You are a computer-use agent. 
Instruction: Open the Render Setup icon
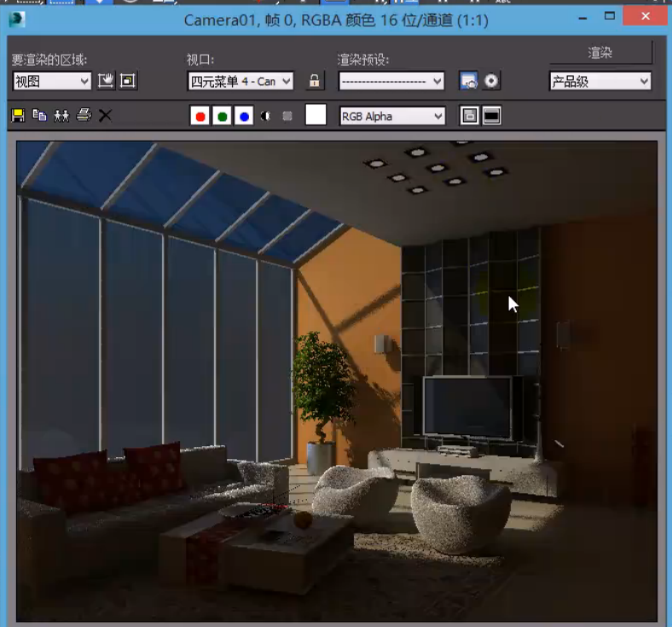coord(468,81)
